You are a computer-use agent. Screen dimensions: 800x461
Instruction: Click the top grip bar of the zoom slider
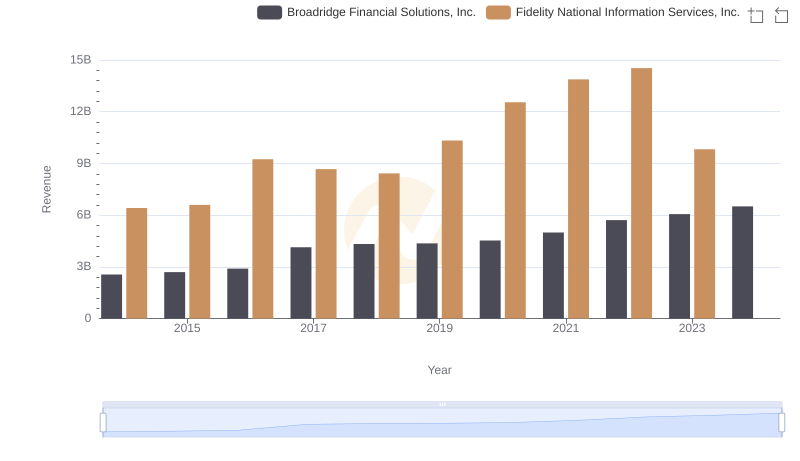[442, 404]
